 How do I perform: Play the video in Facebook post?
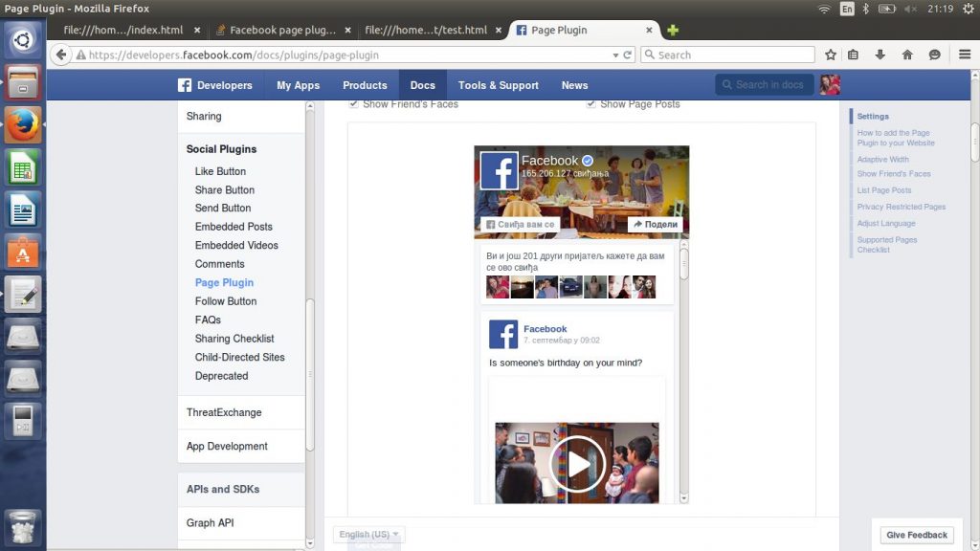tap(576, 463)
